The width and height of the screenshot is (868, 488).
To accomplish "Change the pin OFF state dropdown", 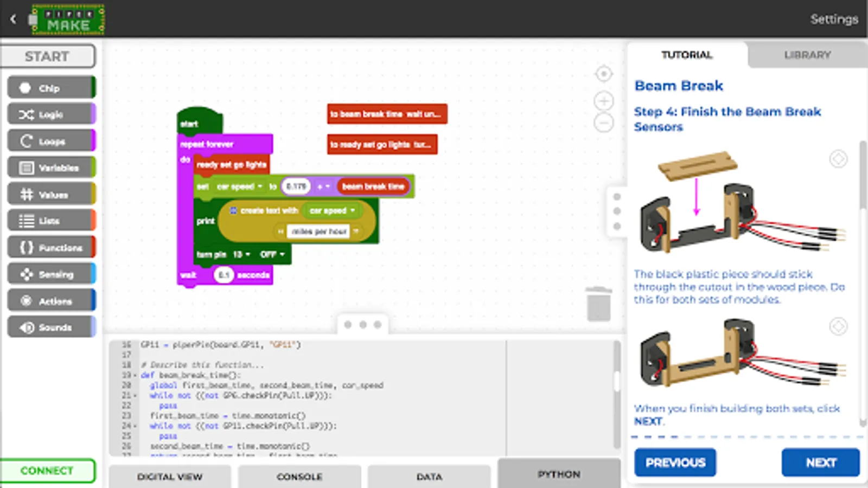I will tap(272, 254).
